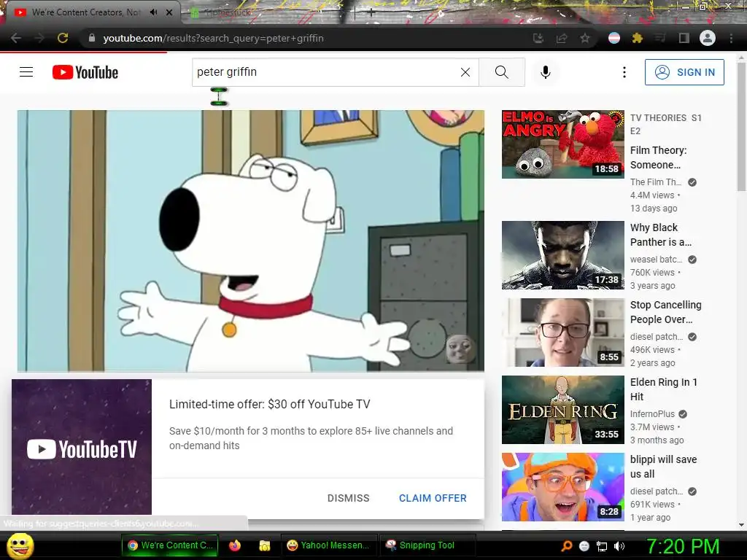This screenshot has width=747, height=560.
Task: Open a new browser tab
Action: [x=371, y=13]
